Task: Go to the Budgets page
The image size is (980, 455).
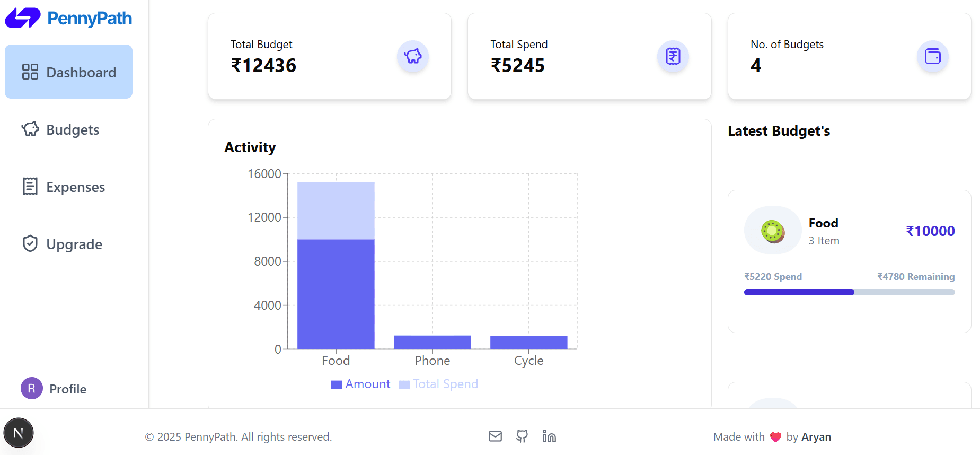Action: click(x=61, y=130)
